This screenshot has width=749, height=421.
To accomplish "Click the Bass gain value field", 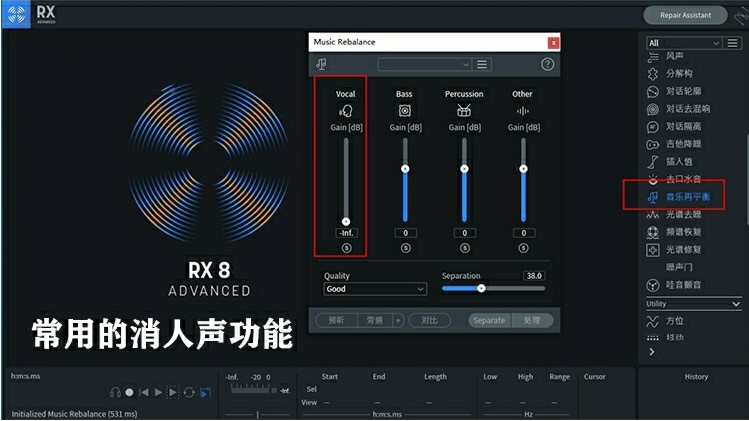I will click(406, 233).
